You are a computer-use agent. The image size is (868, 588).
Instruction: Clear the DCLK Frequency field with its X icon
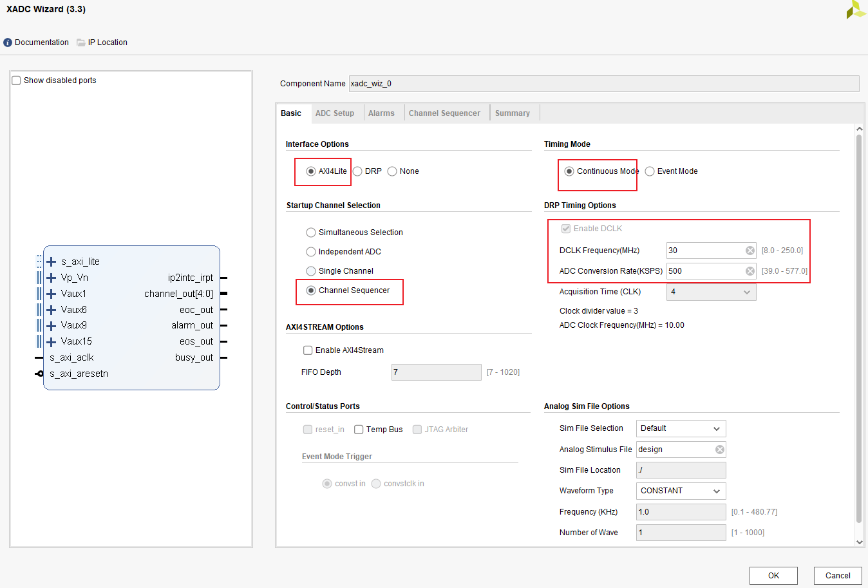[x=750, y=251]
